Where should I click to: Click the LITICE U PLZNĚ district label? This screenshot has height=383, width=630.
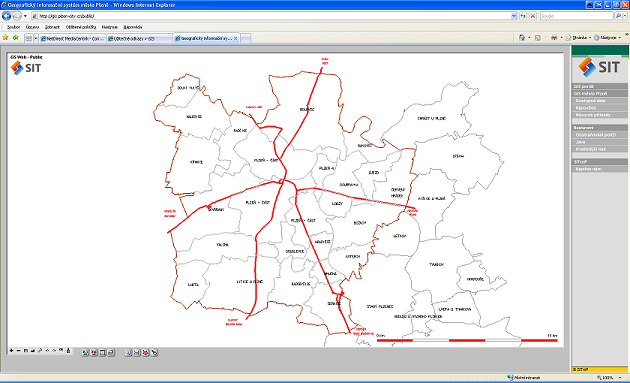[250, 281]
